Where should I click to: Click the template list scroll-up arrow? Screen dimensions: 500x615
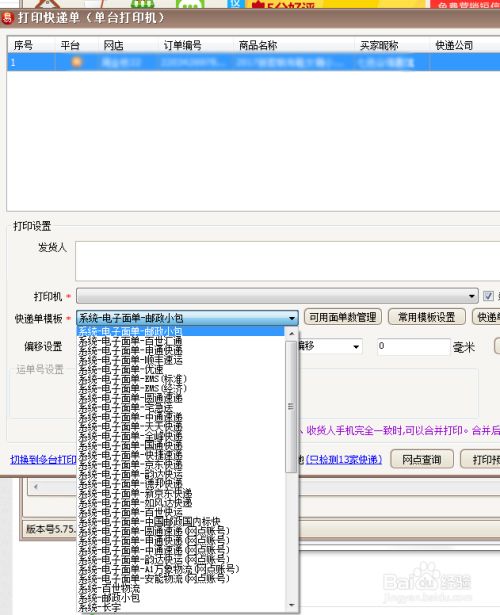click(x=291, y=334)
